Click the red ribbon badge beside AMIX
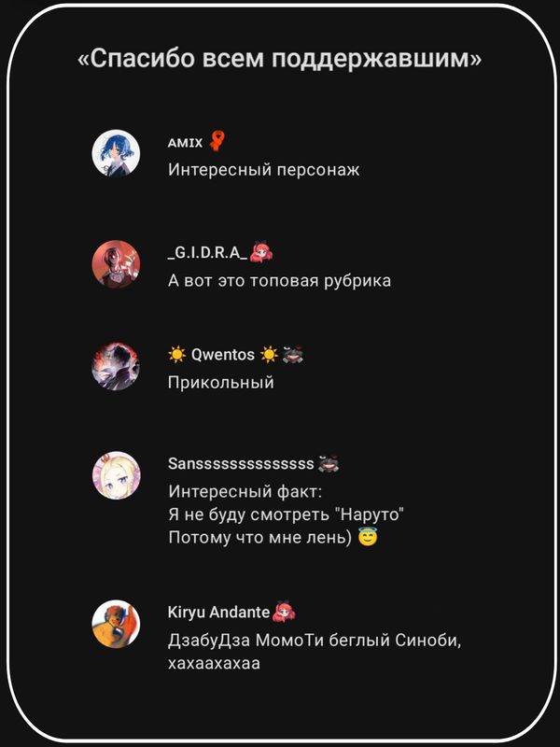Viewport: 560px width, 747px height. pyautogui.click(x=217, y=141)
